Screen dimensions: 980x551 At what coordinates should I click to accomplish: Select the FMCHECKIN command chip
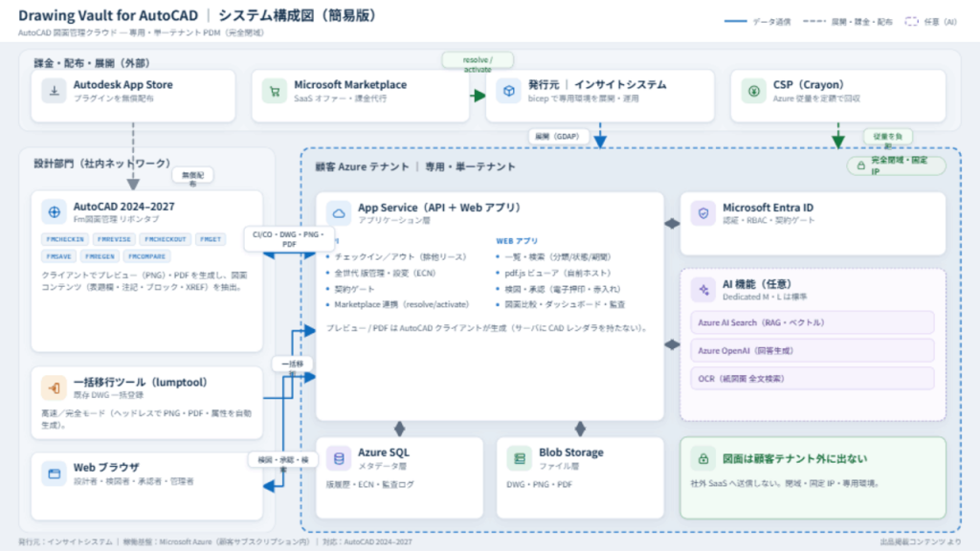(65, 239)
